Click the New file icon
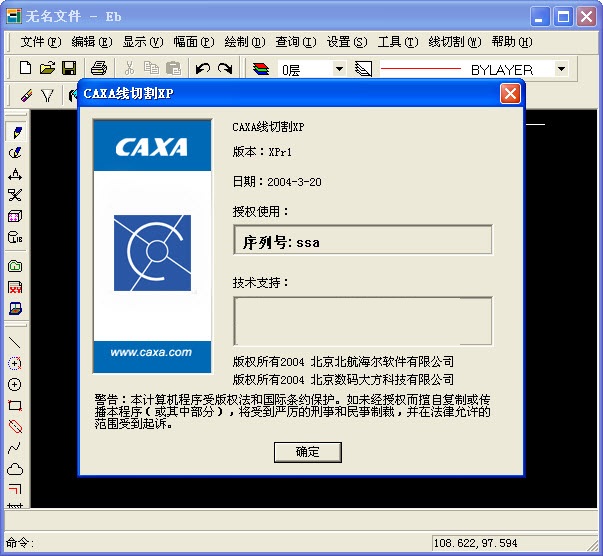This screenshot has width=603, height=556. pos(26,68)
